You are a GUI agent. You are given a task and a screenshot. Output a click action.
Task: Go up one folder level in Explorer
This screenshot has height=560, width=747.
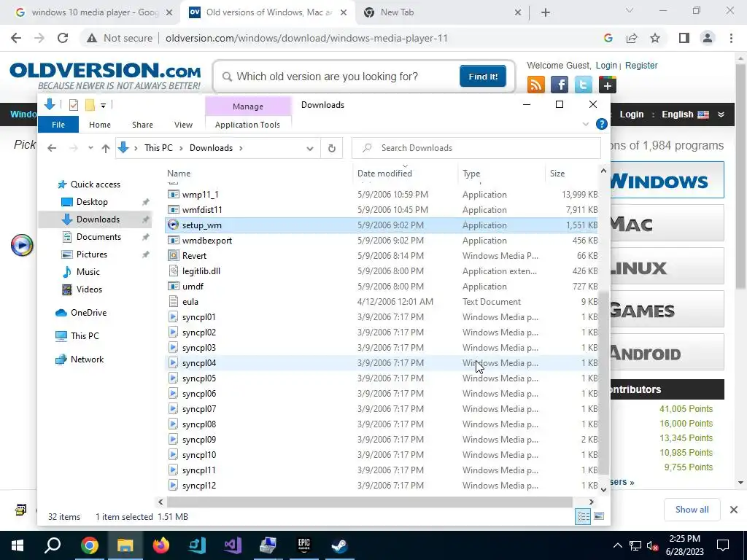[106, 148]
